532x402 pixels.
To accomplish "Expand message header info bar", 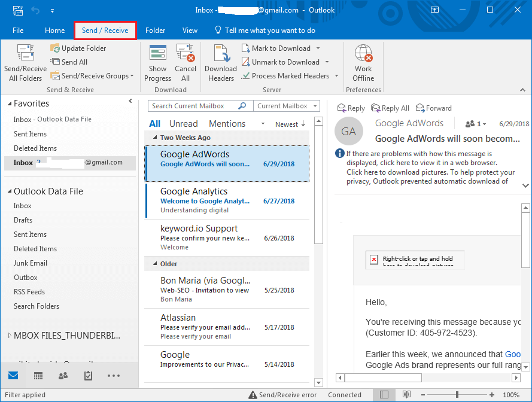I will [525, 185].
